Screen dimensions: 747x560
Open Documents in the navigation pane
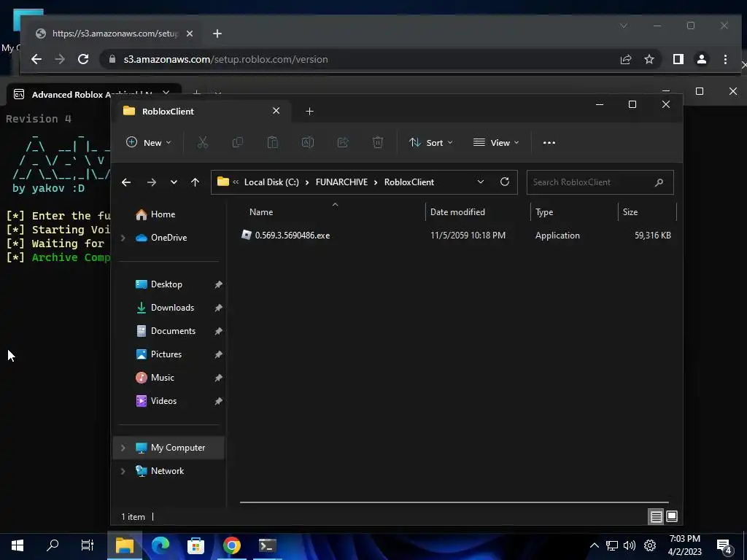(173, 331)
